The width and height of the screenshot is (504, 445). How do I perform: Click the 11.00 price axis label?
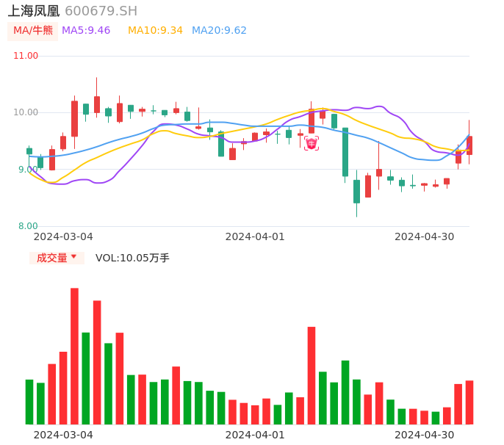(26, 56)
